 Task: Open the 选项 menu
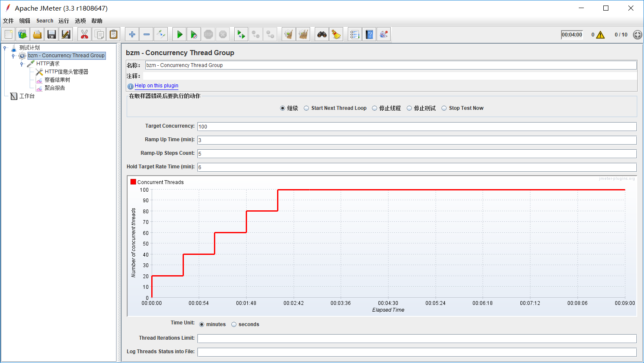coord(80,21)
